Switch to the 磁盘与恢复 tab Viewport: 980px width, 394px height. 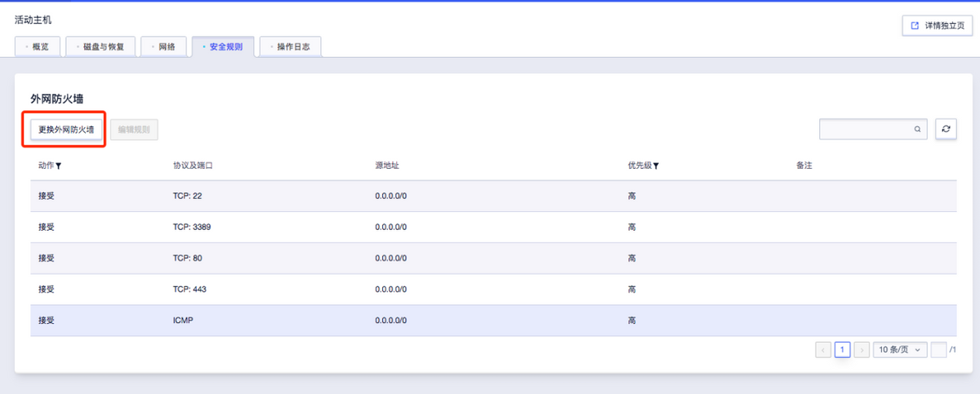point(100,46)
